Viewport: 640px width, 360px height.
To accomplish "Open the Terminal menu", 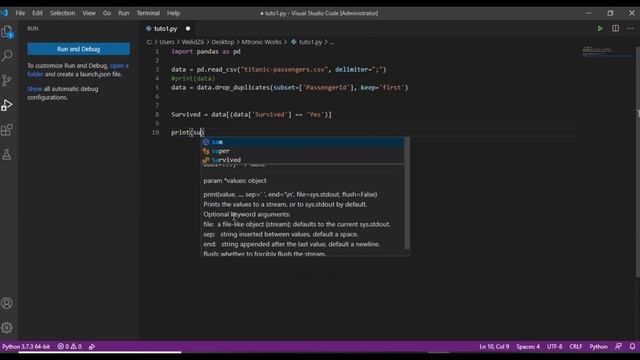I will point(148,13).
